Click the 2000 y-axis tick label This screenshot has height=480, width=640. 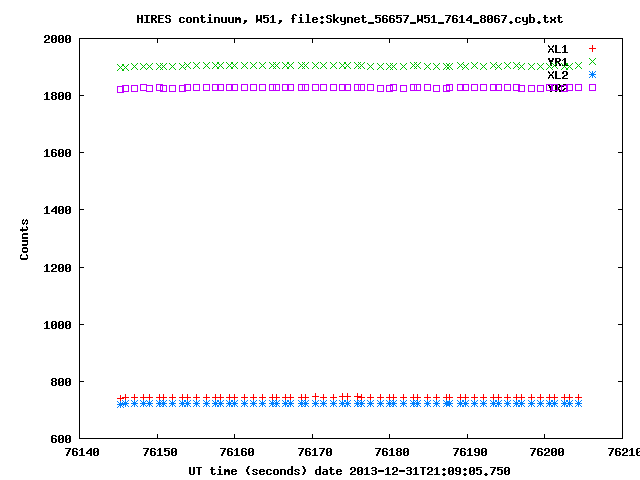[58, 39]
